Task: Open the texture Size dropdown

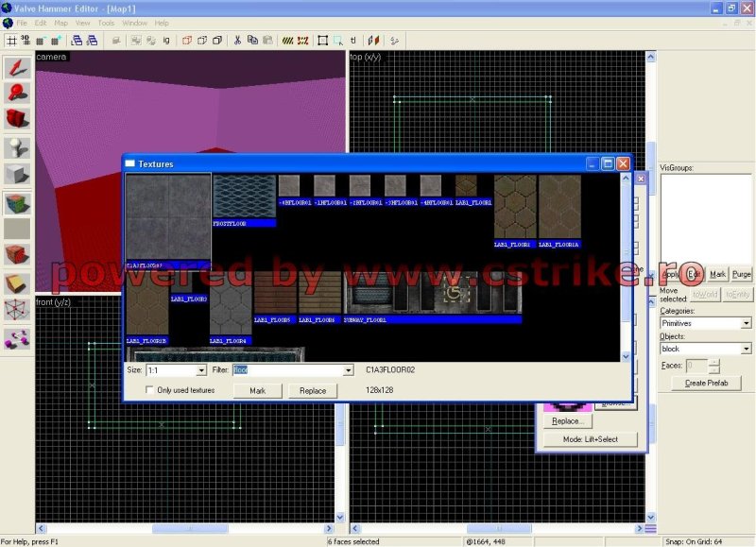Action: 200,370
